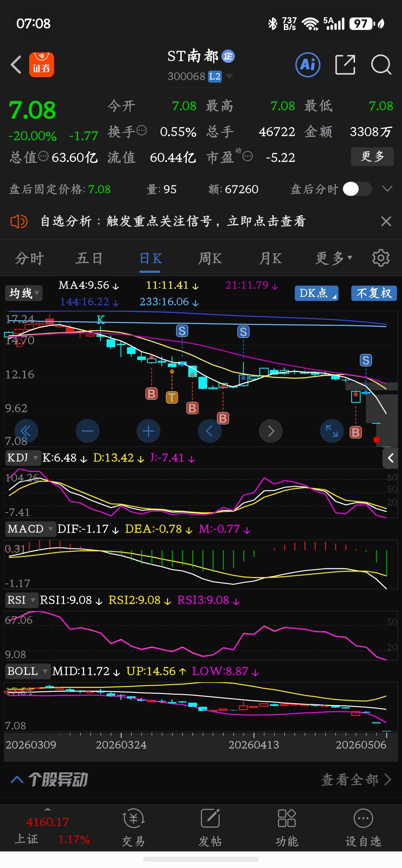This screenshot has width=402, height=868.
Task: Expand the stock code dropdown triangle
Action: pos(229,77)
